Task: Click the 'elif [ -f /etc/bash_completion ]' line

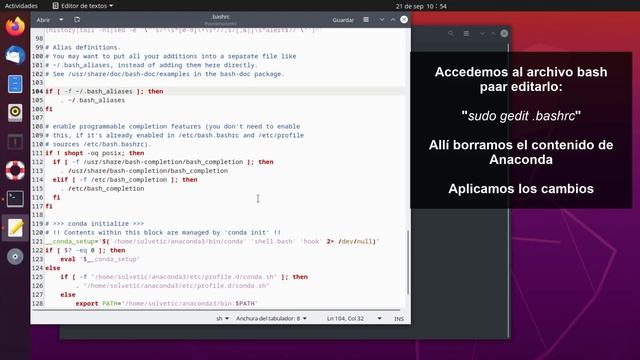Action: point(125,180)
